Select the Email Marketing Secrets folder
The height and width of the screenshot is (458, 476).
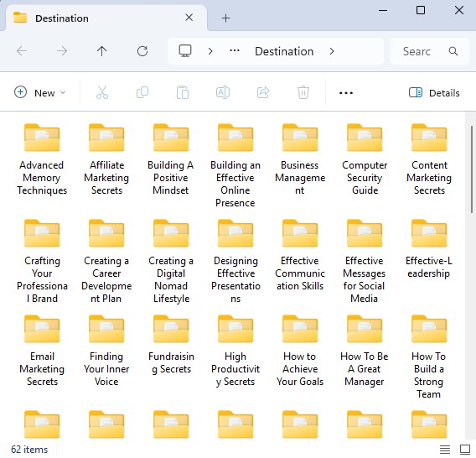[x=42, y=351]
